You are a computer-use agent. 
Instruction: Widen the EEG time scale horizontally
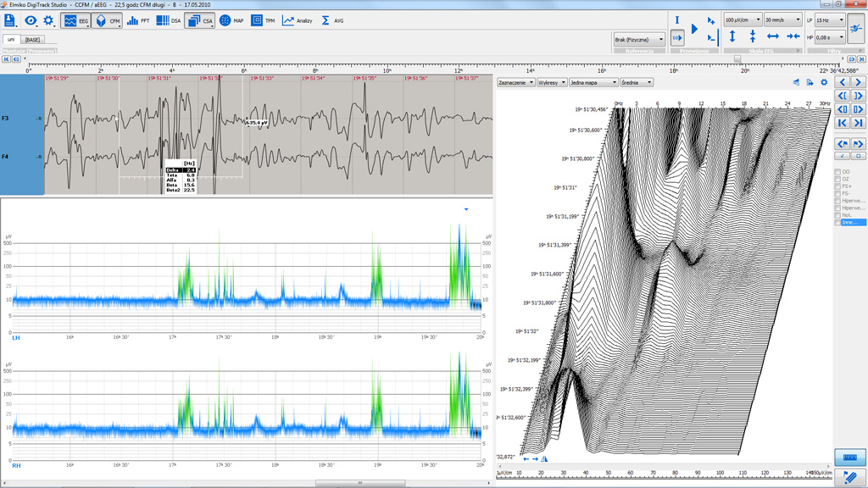(773, 36)
